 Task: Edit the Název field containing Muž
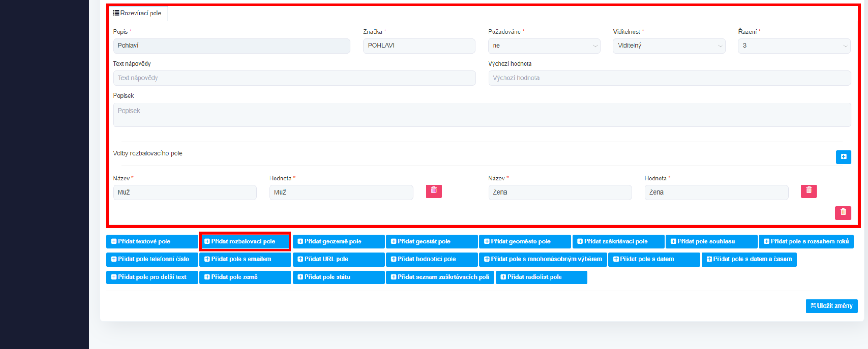[185, 192]
